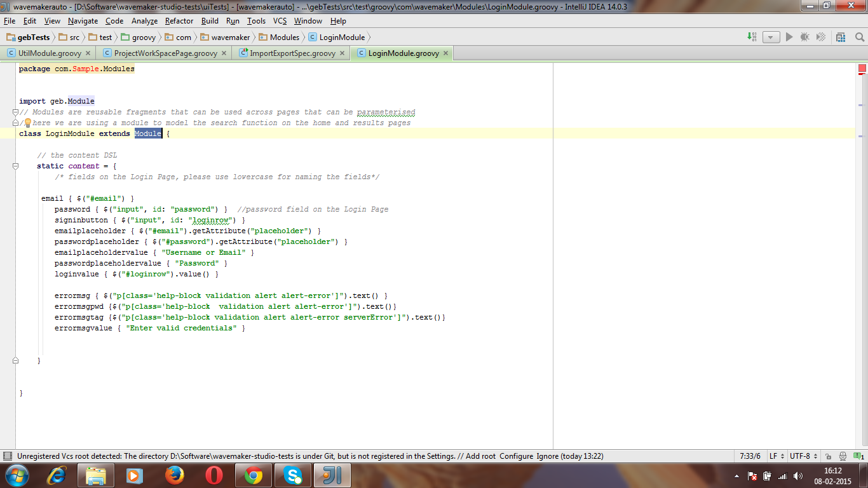The image size is (868, 488).
Task: Change the UTF-8 file encoding dropdown
Action: 803,456
